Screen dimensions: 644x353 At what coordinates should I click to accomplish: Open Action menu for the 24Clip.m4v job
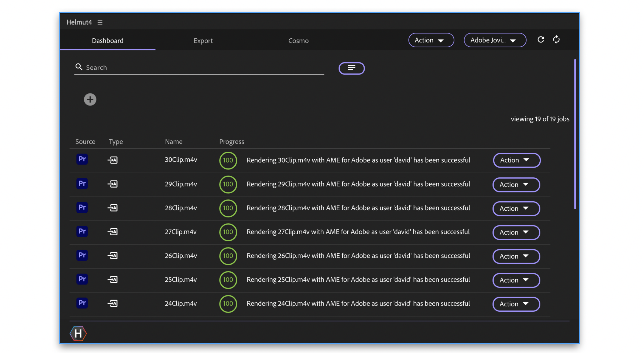coord(516,304)
